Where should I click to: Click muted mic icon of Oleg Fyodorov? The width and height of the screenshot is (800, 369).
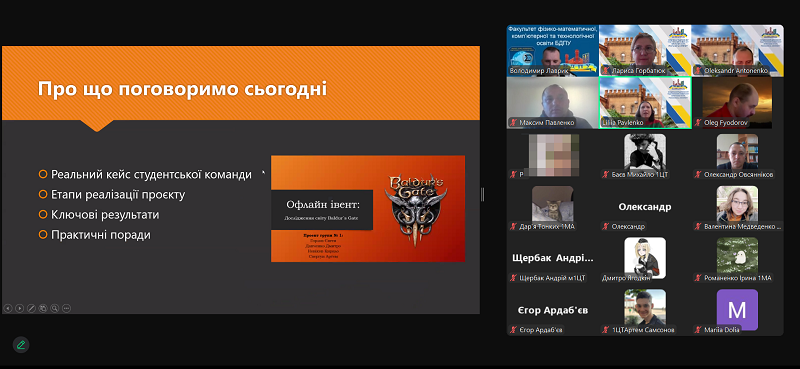pyautogui.click(x=697, y=123)
